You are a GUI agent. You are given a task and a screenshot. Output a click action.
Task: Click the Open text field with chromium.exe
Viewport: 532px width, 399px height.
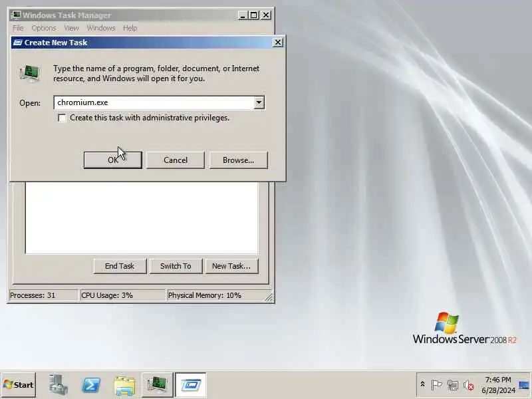[x=154, y=102]
